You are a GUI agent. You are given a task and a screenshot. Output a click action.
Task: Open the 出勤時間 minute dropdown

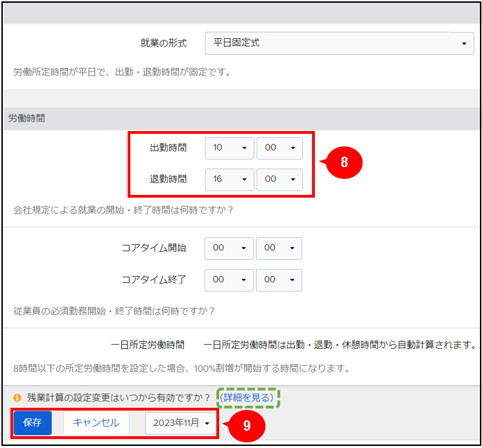(279, 148)
